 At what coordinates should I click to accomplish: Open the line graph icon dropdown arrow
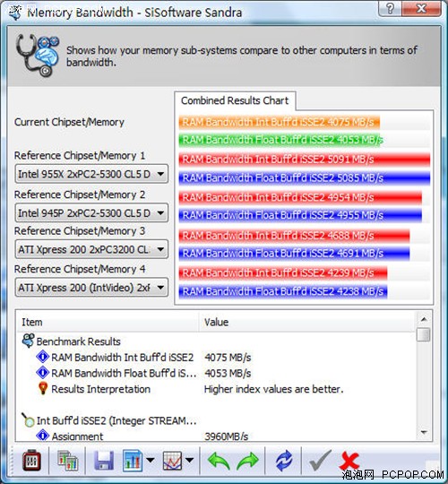(189, 460)
